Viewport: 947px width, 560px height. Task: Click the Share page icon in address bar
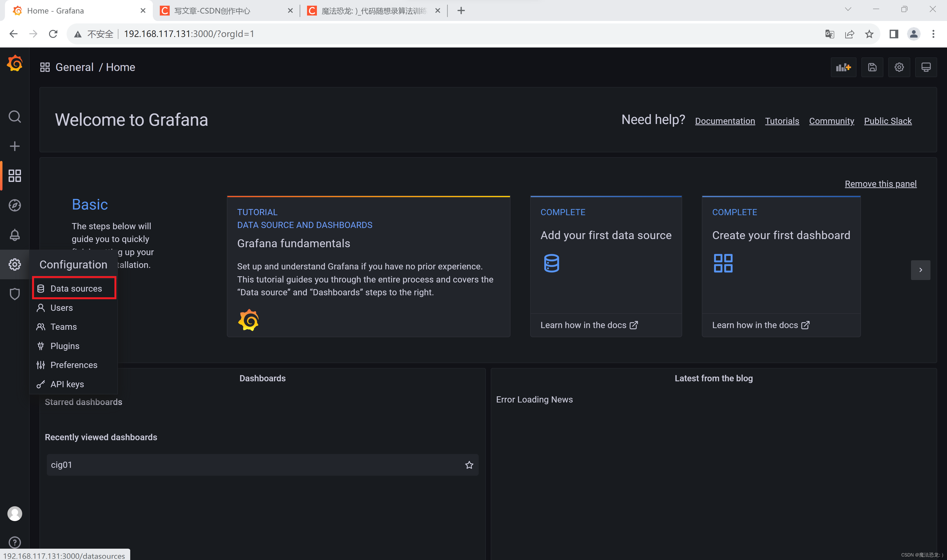(x=849, y=34)
